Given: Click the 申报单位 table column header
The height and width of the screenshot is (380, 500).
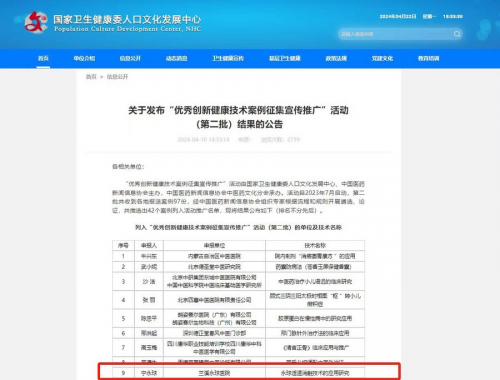Looking at the screenshot, I should click(214, 245).
